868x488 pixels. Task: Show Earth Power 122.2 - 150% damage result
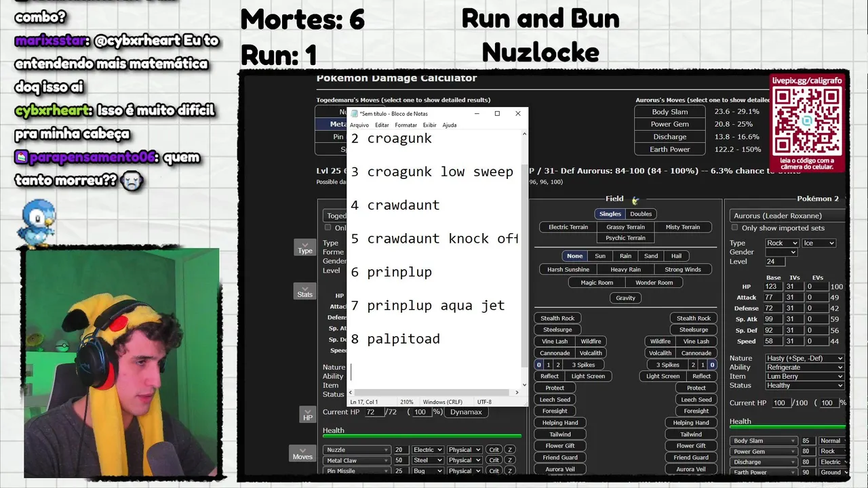[x=670, y=149]
